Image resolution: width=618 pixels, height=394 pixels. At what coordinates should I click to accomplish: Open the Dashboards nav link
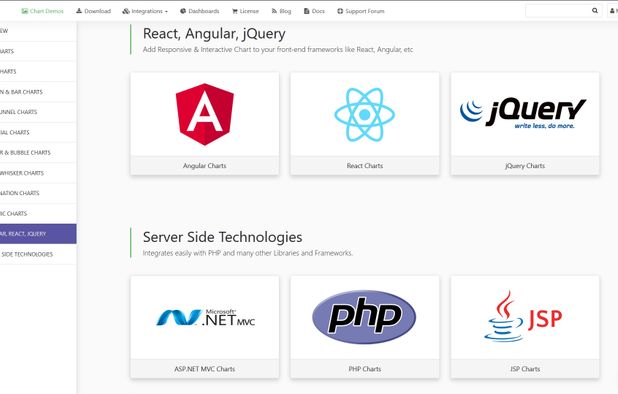click(x=199, y=11)
